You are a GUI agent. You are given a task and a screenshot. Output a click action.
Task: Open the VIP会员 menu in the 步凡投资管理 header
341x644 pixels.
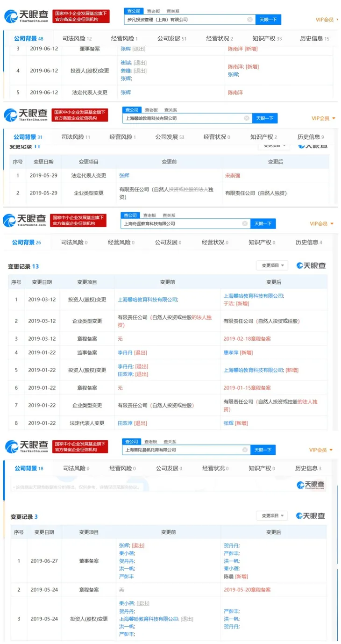click(x=327, y=20)
